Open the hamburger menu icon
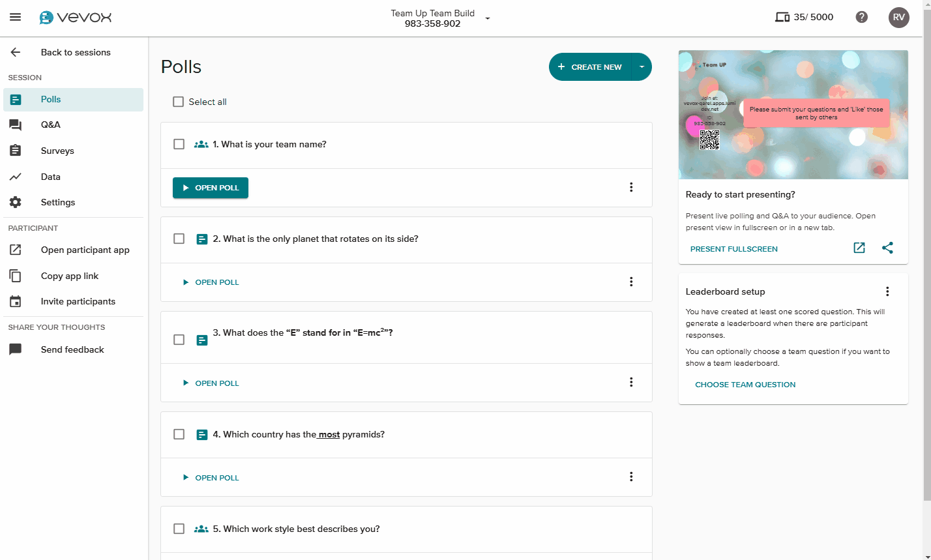 click(x=15, y=17)
